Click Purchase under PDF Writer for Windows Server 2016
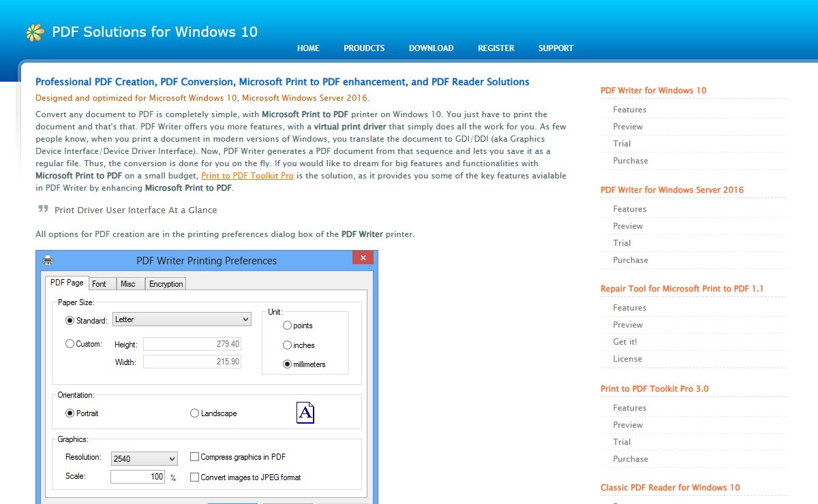818x504 pixels. pos(631,260)
